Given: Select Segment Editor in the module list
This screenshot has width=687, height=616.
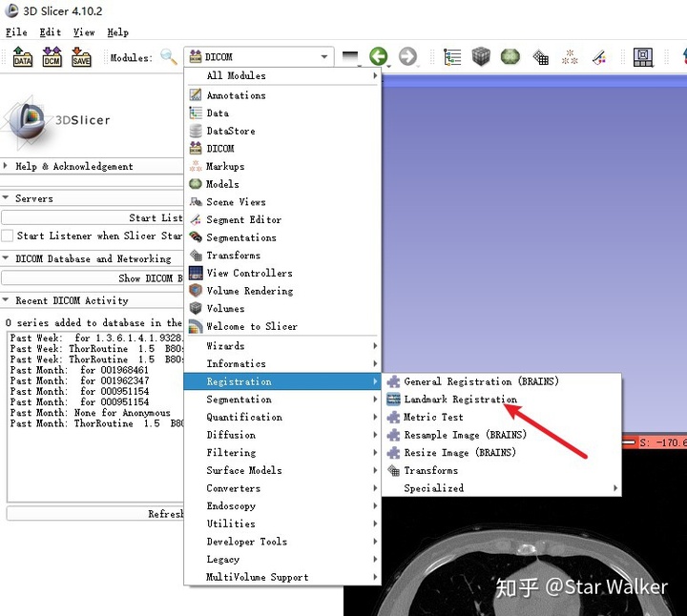Looking at the screenshot, I should (x=282, y=219).
